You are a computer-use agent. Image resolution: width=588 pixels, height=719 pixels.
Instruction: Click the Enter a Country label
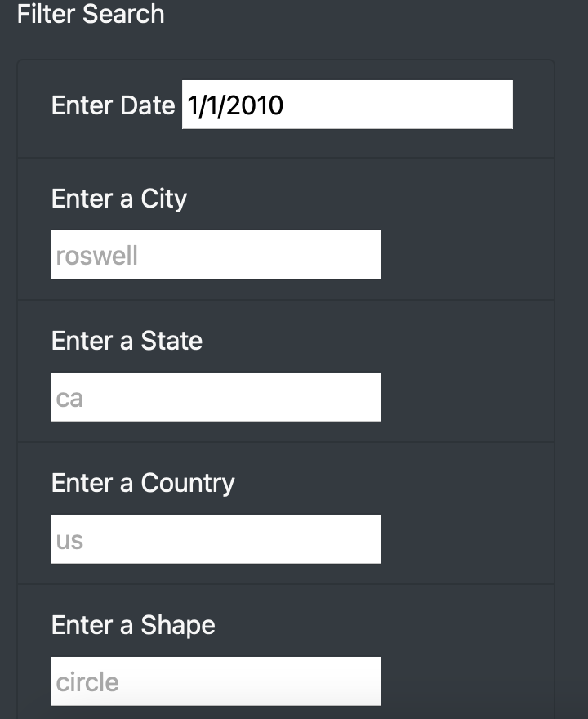click(x=142, y=483)
